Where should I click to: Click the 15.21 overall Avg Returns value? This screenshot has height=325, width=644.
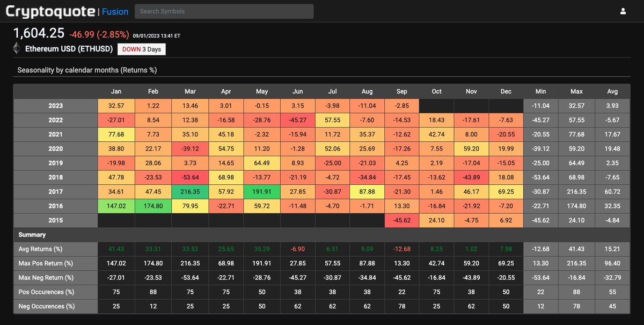(x=613, y=249)
